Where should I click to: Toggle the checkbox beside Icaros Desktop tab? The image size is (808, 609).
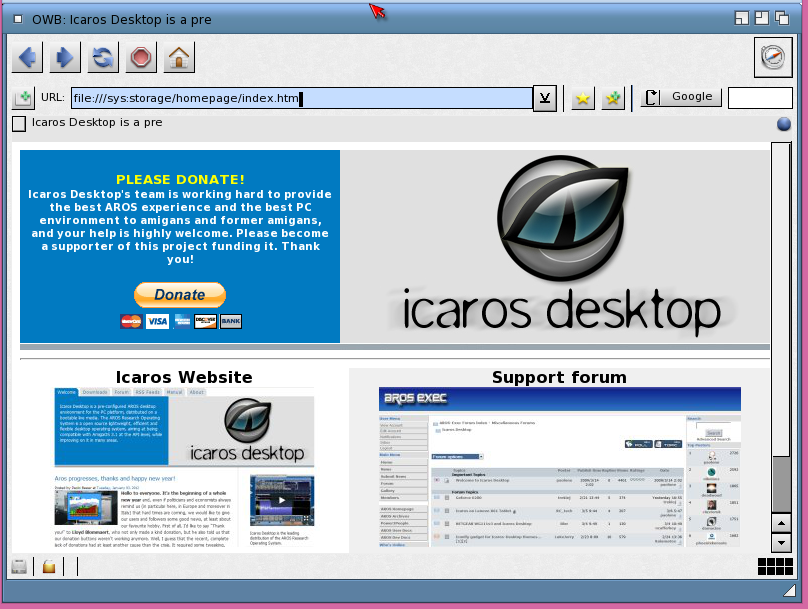tap(19, 124)
